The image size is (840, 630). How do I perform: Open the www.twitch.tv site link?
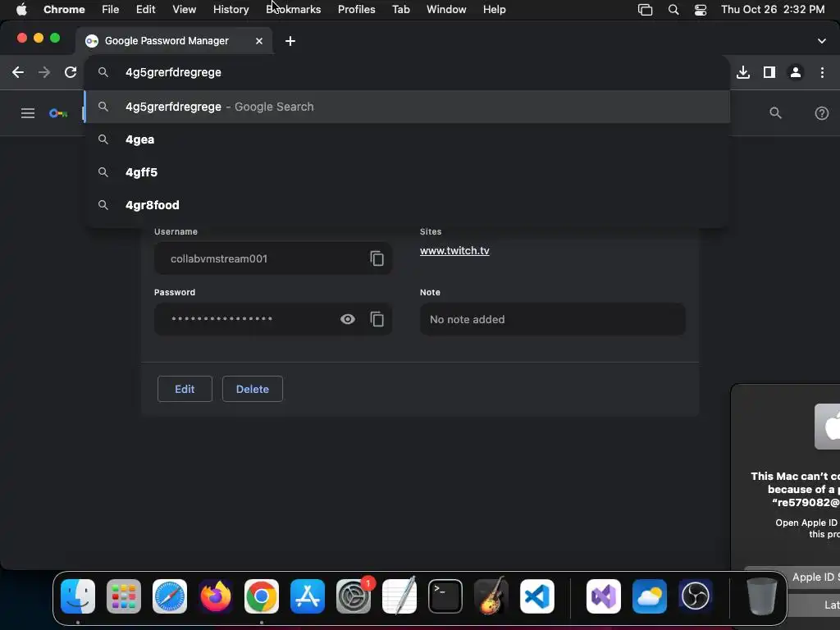454,250
